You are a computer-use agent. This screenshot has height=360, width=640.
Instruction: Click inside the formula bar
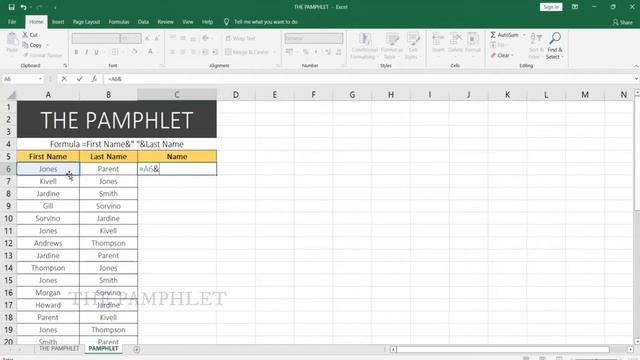tap(367, 79)
